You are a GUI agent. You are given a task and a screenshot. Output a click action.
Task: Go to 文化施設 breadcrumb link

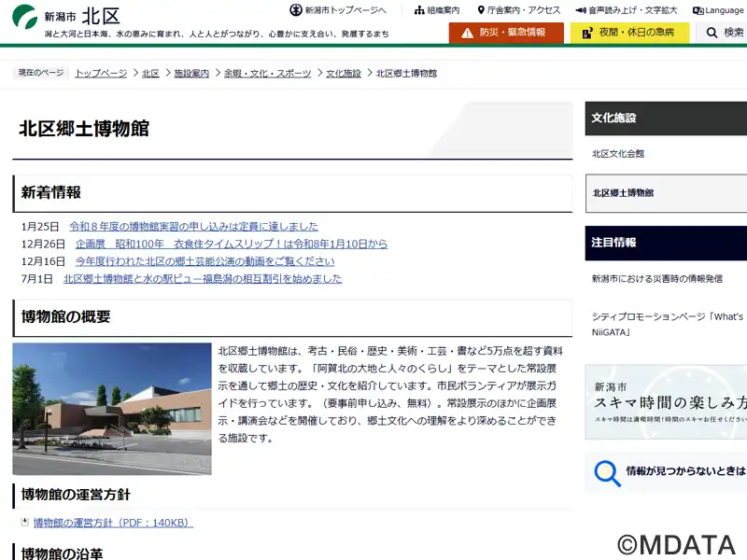(x=343, y=73)
